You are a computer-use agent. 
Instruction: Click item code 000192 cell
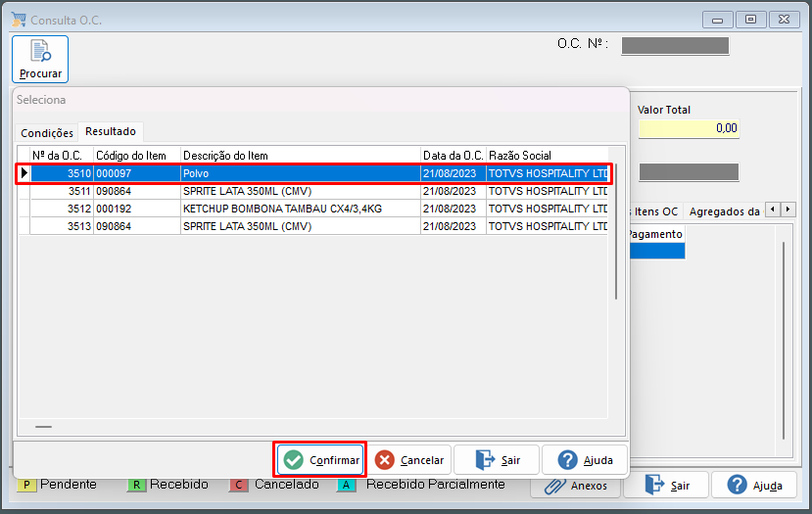coord(137,209)
